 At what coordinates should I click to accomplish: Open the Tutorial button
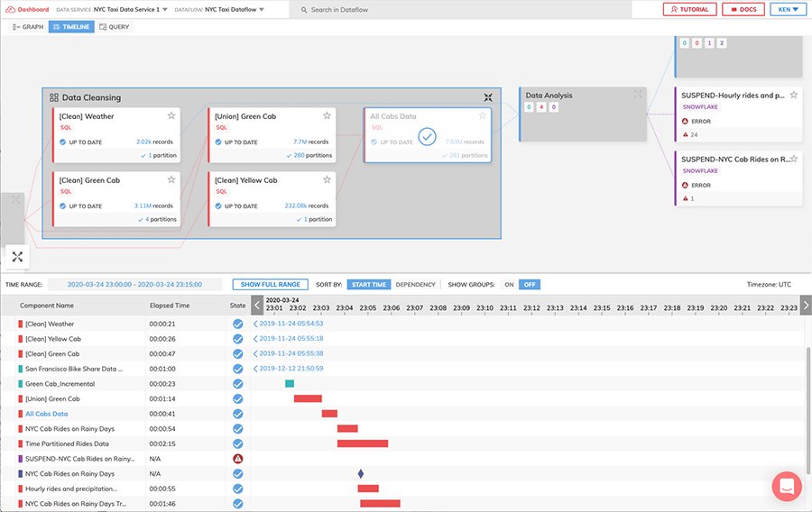[690, 10]
